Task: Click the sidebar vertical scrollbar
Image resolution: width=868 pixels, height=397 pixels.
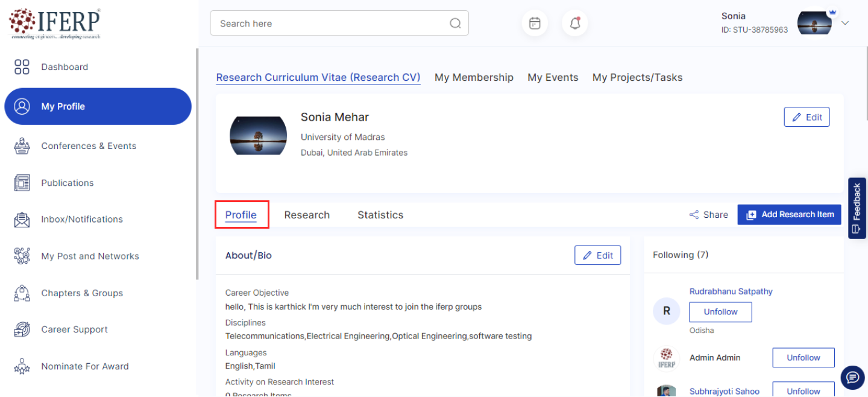Action: click(x=197, y=163)
